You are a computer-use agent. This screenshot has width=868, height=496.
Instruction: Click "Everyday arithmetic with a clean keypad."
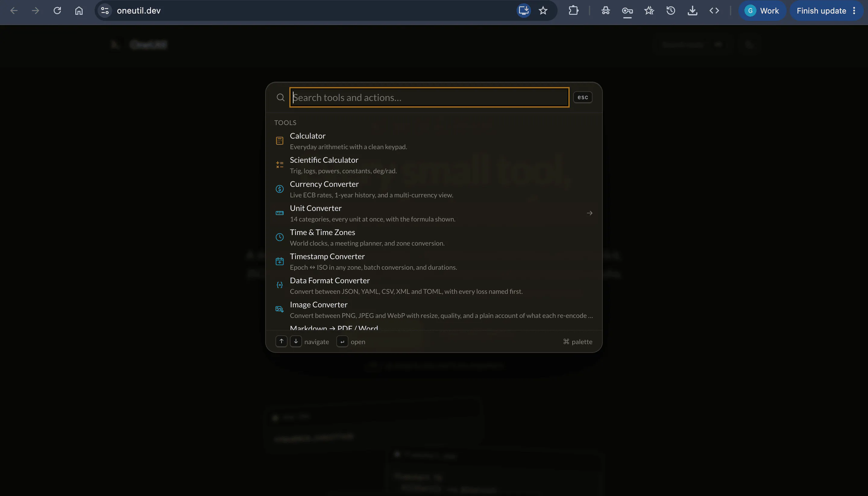click(x=348, y=147)
